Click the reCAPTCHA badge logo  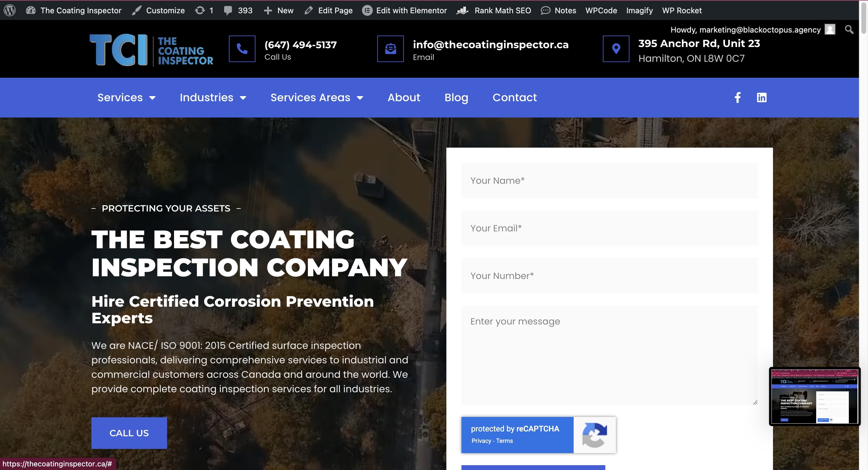[x=594, y=435]
